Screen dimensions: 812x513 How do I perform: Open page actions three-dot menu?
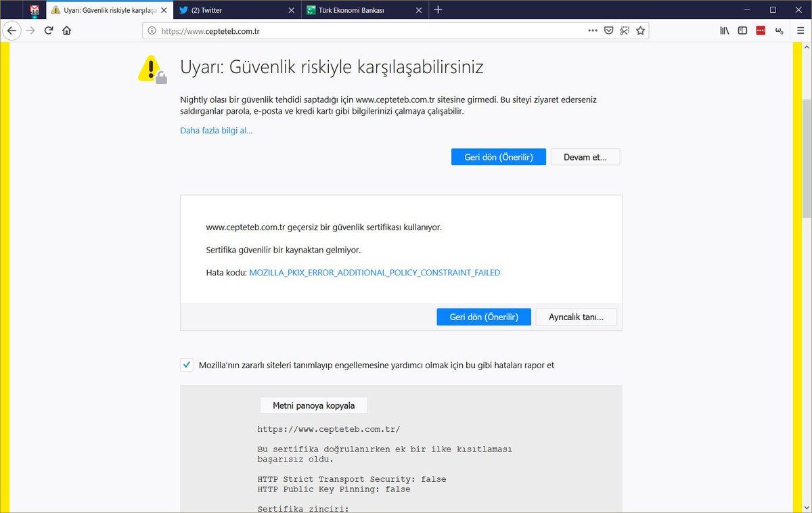pyautogui.click(x=593, y=30)
